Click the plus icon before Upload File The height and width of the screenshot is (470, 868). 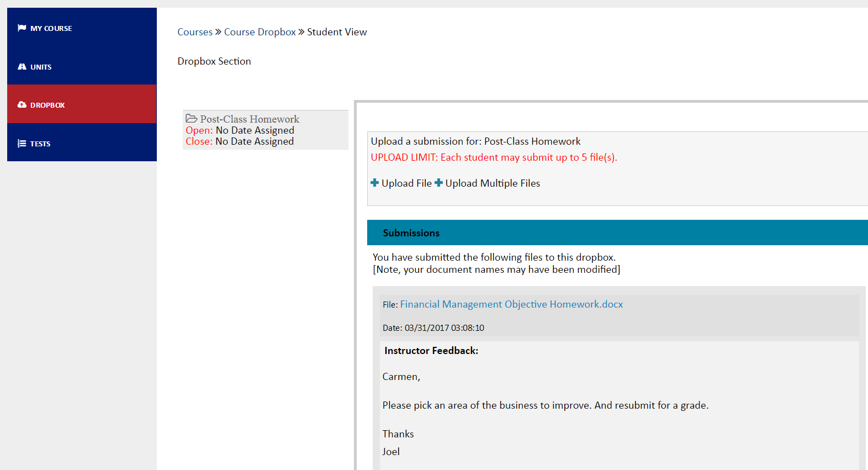click(x=375, y=183)
